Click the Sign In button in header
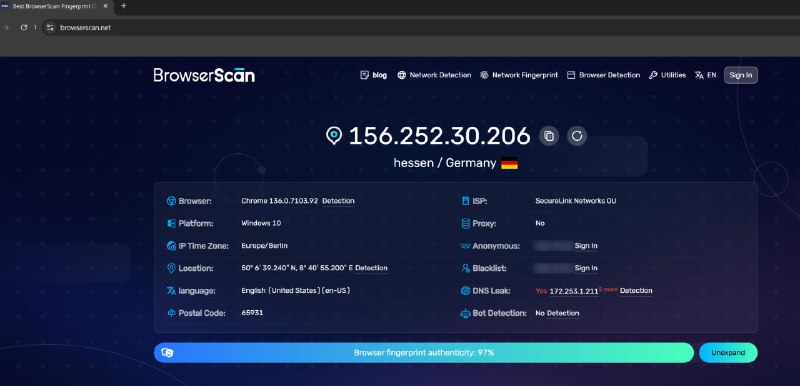 click(740, 75)
